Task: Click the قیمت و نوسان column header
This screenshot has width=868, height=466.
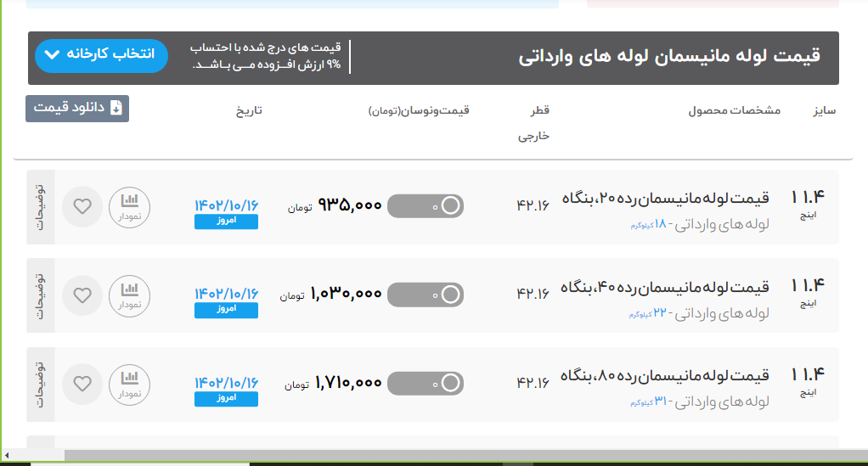Action: [419, 111]
